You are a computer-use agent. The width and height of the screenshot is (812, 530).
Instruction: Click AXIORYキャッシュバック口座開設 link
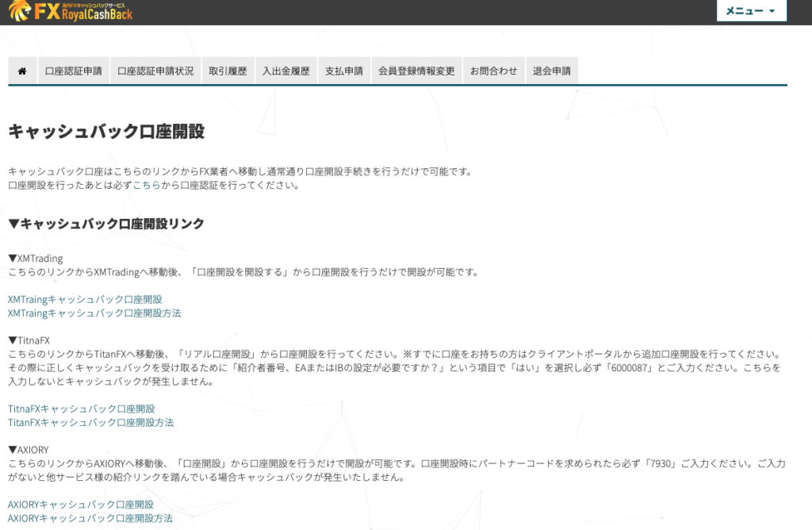80,504
